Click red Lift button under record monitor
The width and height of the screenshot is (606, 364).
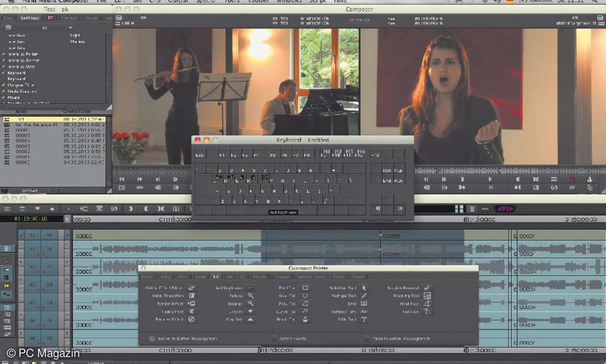tap(572, 179)
